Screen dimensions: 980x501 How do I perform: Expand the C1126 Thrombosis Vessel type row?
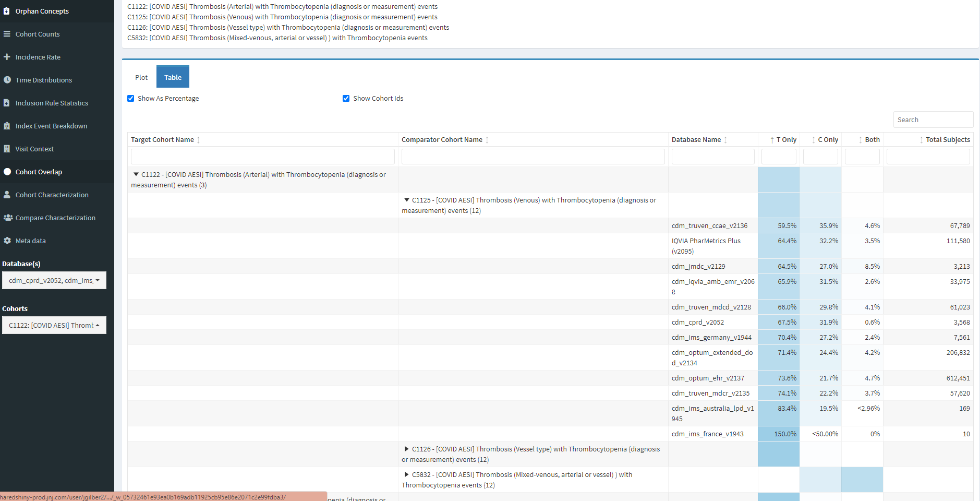tap(406, 449)
